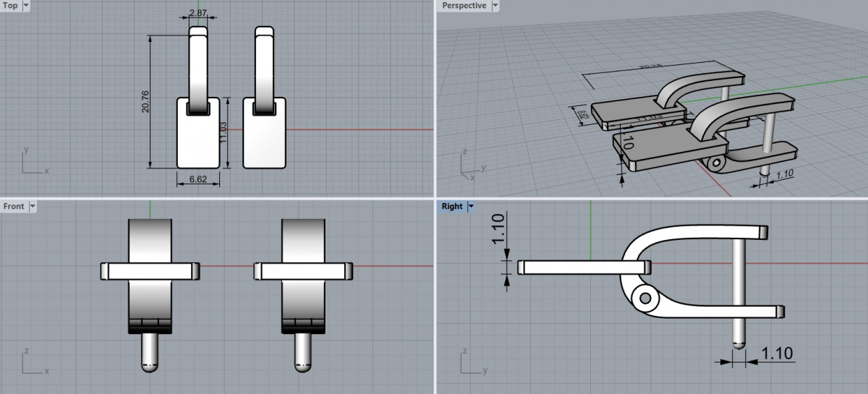Click the world axes icon in Perspective viewport
868x394 pixels.
click(x=470, y=165)
